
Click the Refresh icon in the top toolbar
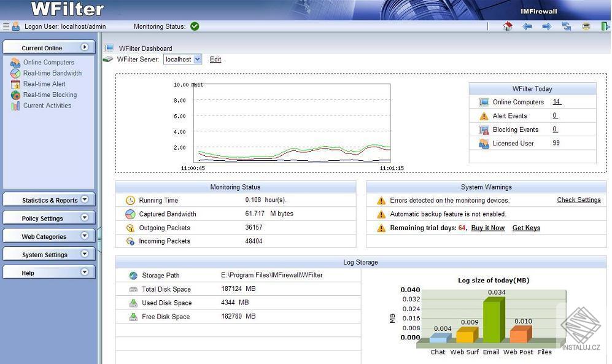coord(567,26)
